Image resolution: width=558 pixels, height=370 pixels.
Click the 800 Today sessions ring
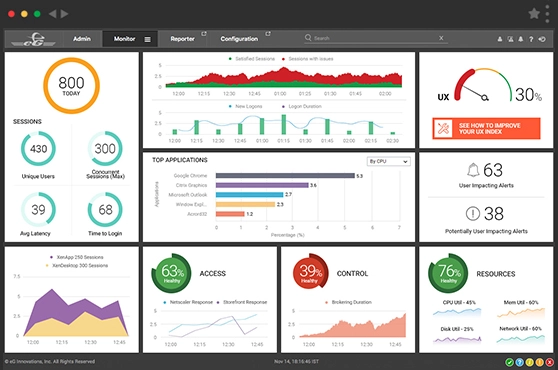point(71,86)
